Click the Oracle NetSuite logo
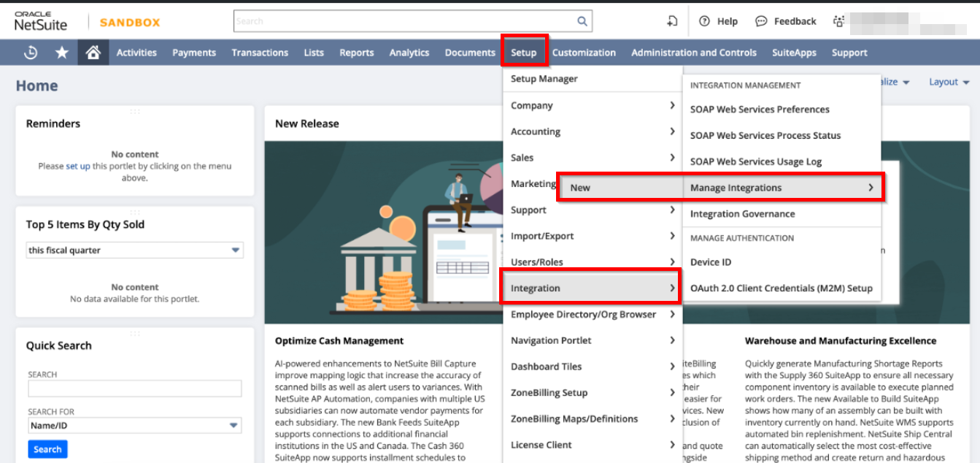The height and width of the screenshot is (463, 980). (41, 21)
